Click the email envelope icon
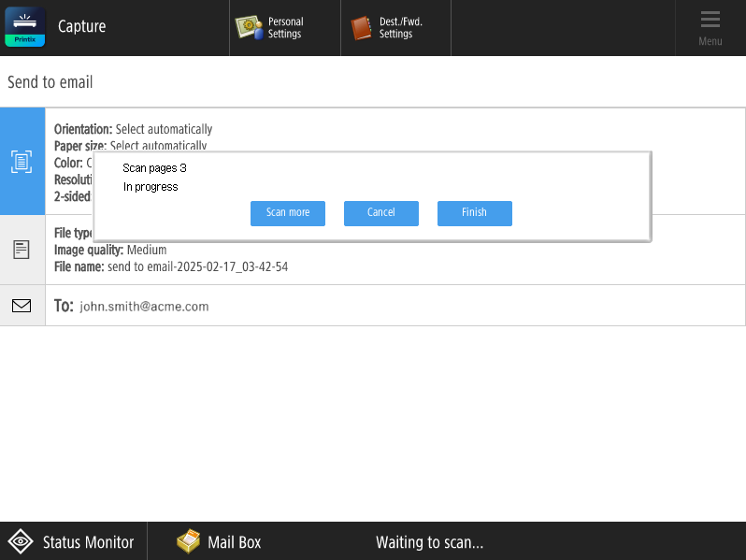Screen dimensions: 746x560 point(22,306)
